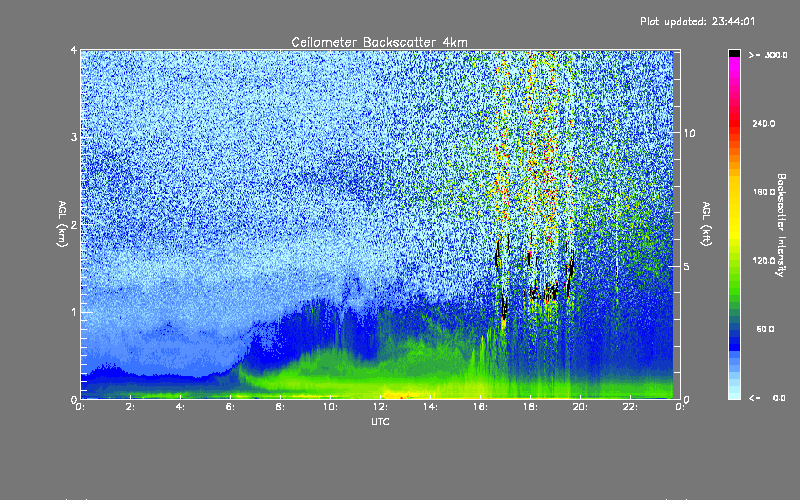Click the "180.0" colorbar value
800x500 pixels.
[x=764, y=192]
